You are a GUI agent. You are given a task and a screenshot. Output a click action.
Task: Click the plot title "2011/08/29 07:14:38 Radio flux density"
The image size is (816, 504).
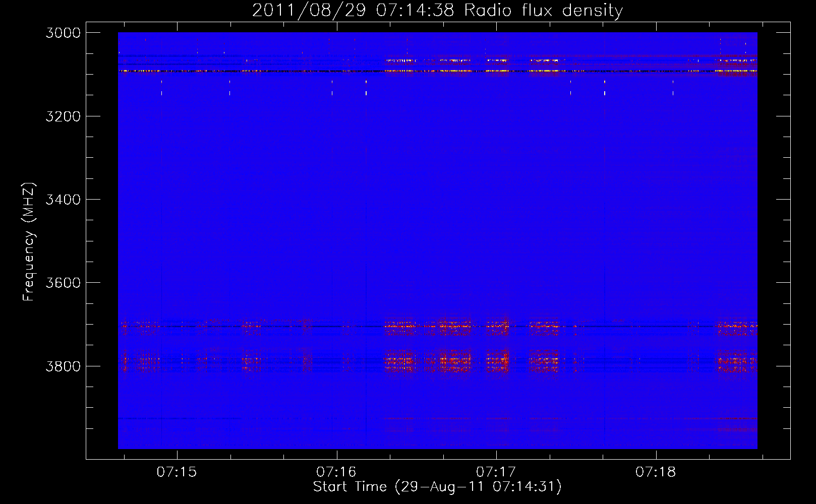tap(437, 10)
